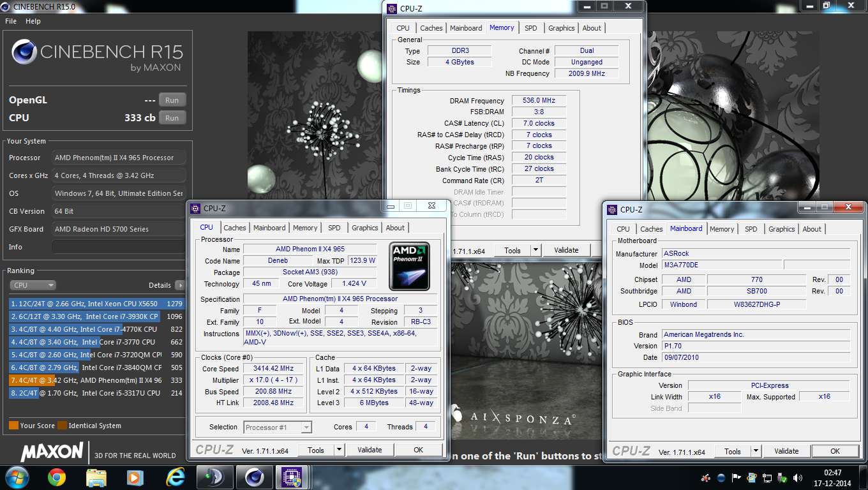Click the CPU-Z Memory window title icon
The height and width of the screenshot is (490, 868).
coord(392,8)
